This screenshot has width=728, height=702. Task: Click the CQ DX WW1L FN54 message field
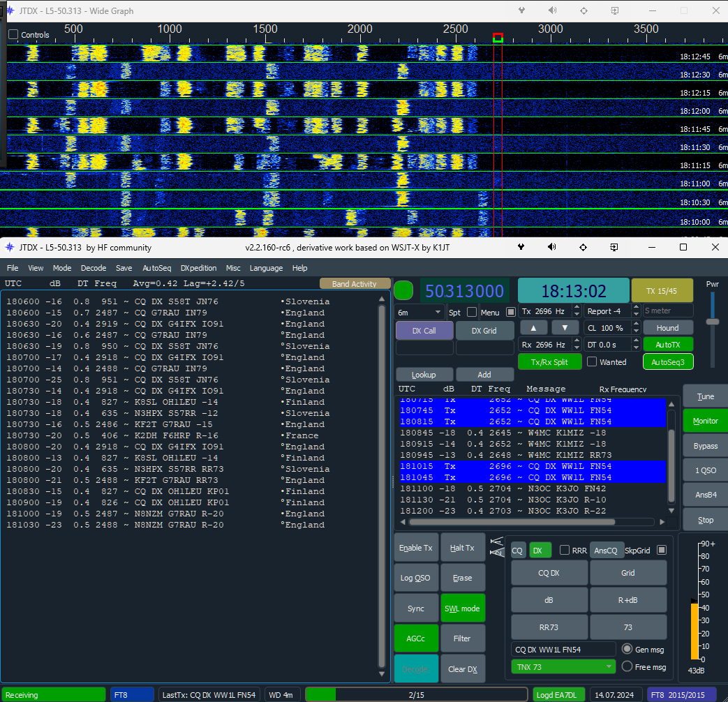click(563, 649)
